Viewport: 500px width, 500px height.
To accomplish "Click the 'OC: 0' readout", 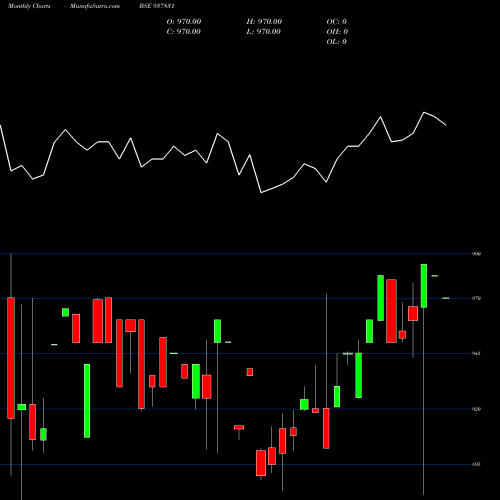I will tap(337, 22).
